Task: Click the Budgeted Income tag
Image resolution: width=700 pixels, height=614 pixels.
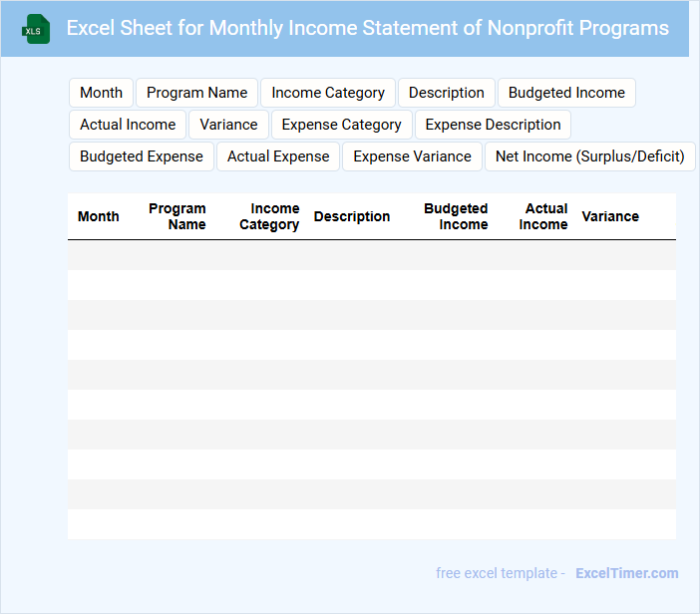Action: coord(566,93)
